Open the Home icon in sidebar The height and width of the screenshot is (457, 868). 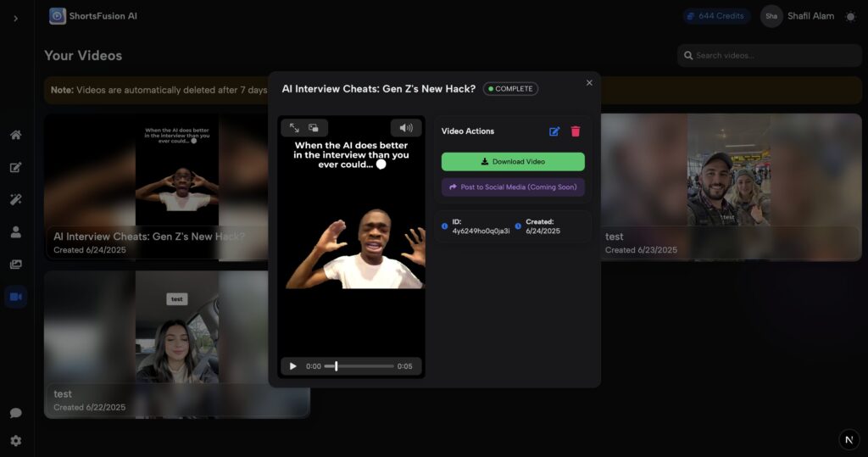[15, 135]
